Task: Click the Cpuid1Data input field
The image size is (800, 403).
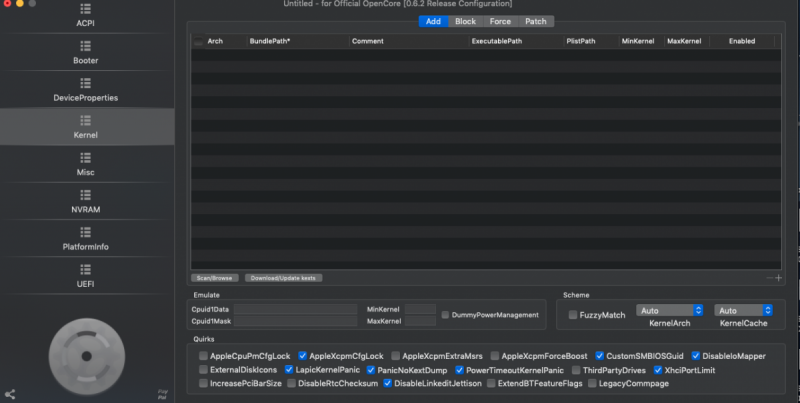Action: pyautogui.click(x=295, y=309)
